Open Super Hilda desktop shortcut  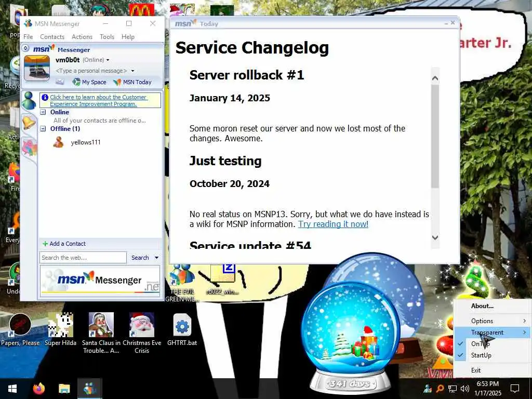click(x=60, y=329)
